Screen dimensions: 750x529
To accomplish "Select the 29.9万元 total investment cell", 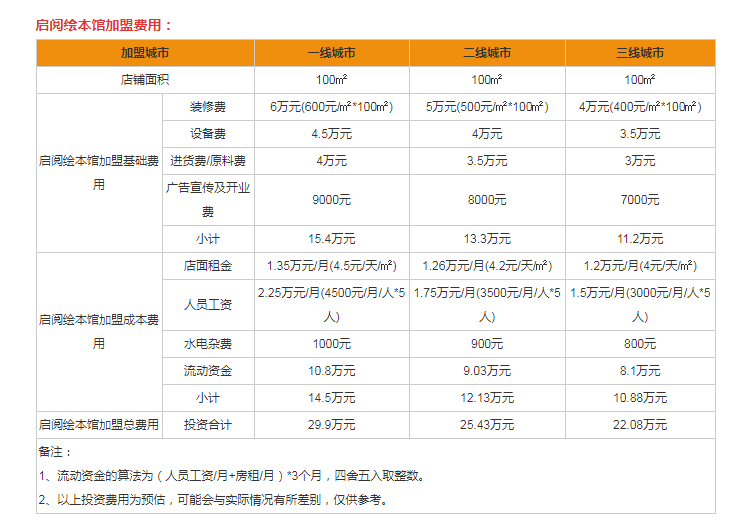I will pos(331,425).
